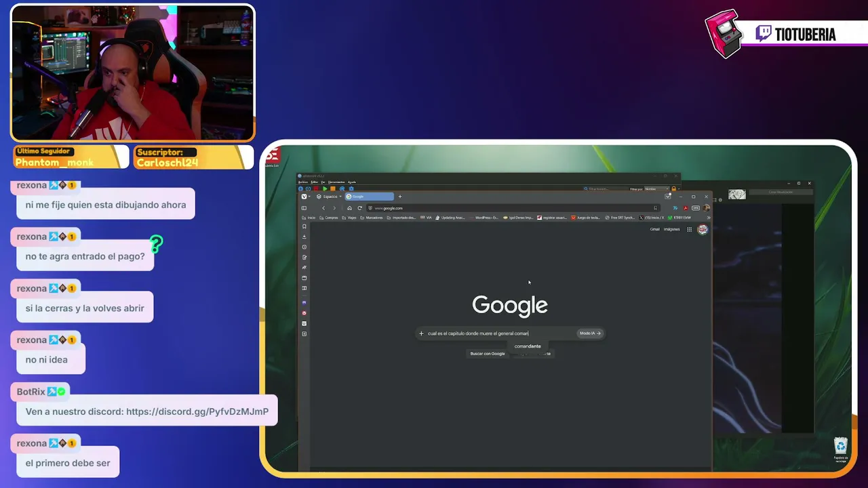Open the Downloads side panel
The height and width of the screenshot is (488, 868).
point(304,237)
